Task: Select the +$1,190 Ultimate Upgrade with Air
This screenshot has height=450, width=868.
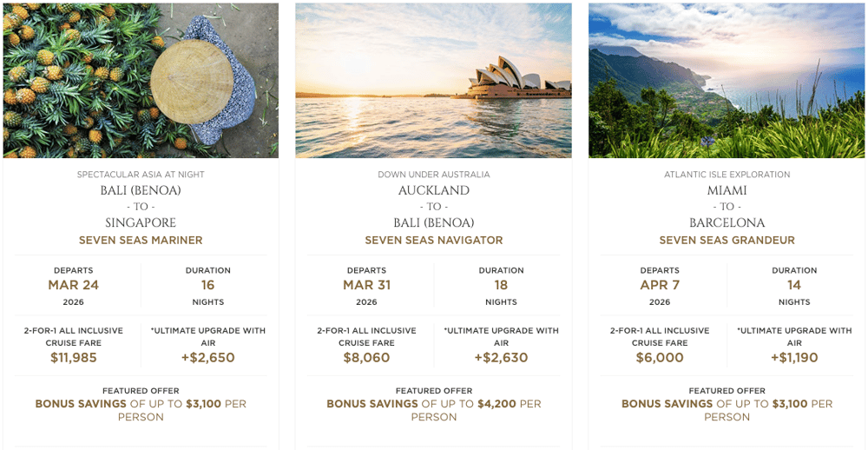Action: click(794, 358)
